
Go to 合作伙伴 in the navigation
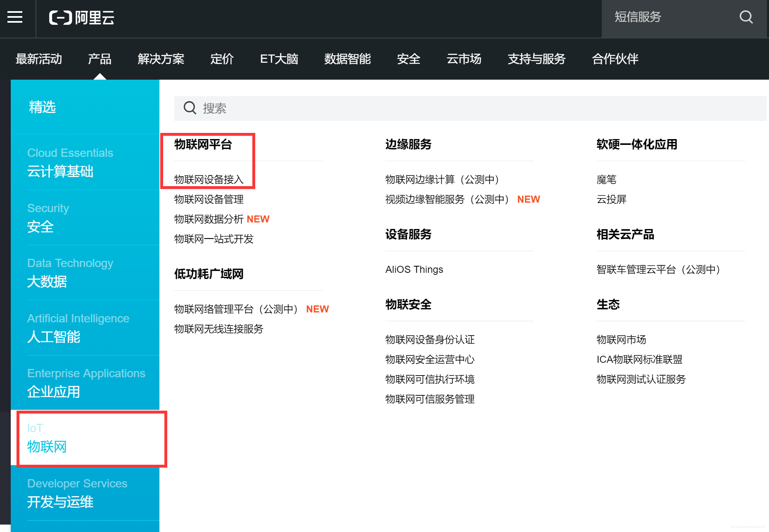615,59
